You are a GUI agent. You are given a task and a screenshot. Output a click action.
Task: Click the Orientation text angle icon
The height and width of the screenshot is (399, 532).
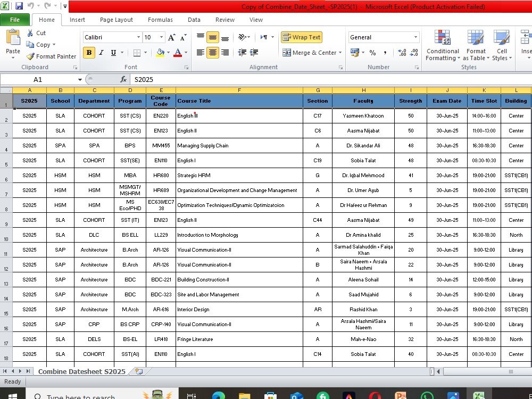[x=242, y=37]
